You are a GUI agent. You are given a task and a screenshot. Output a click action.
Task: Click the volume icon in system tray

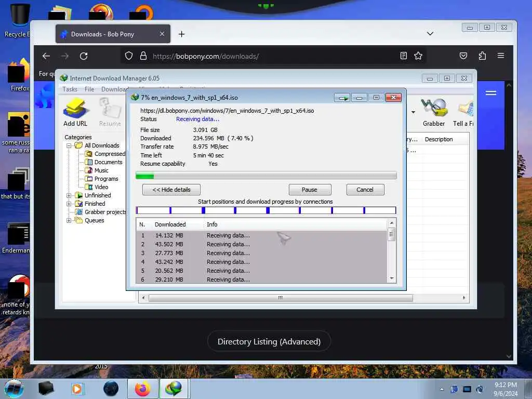480,389
